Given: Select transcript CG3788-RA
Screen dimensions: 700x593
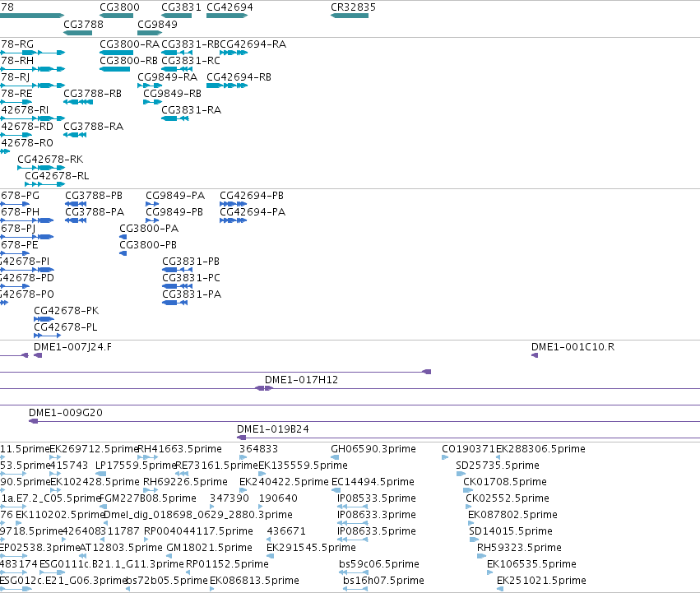Looking at the screenshot, I should click(x=75, y=135).
